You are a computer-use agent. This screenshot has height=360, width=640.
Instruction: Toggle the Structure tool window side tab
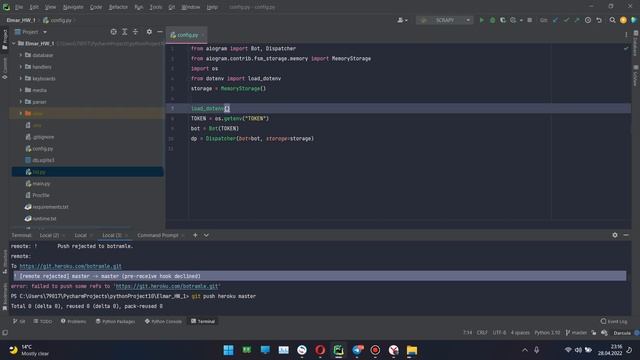click(5, 262)
